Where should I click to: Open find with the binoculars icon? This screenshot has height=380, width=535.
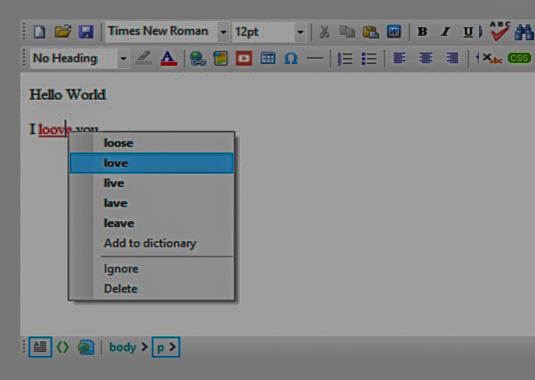(x=524, y=32)
